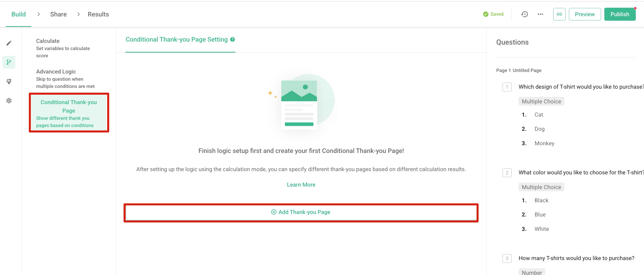
Task: Click the Publish button
Action: [620, 14]
